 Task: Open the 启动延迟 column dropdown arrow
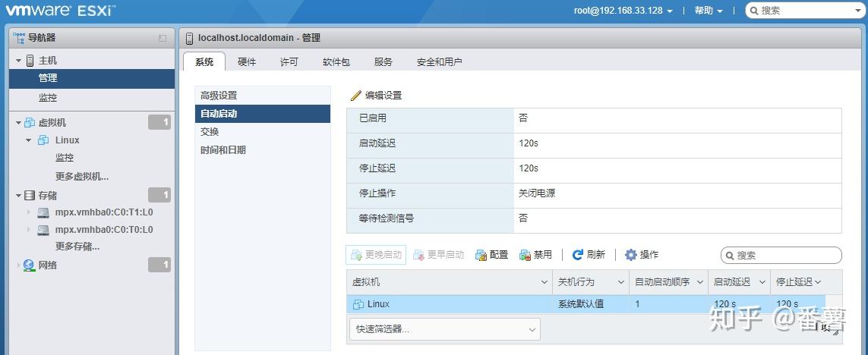[762, 282]
